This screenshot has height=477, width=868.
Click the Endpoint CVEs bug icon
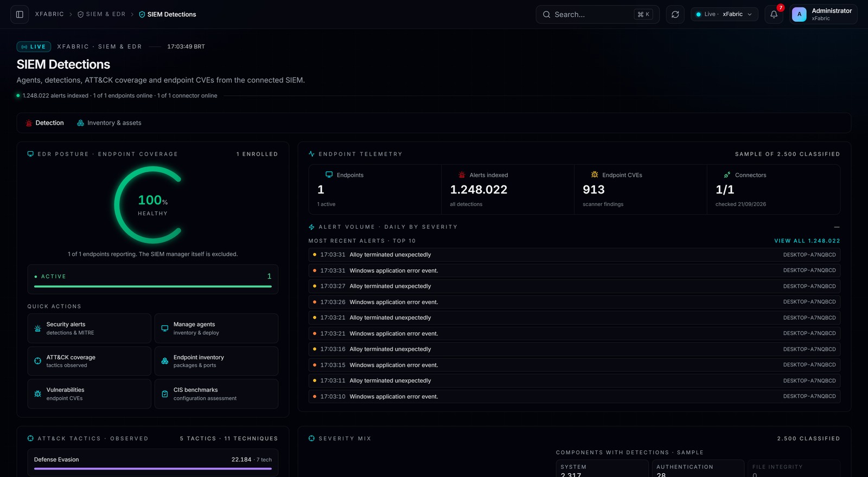pyautogui.click(x=595, y=175)
